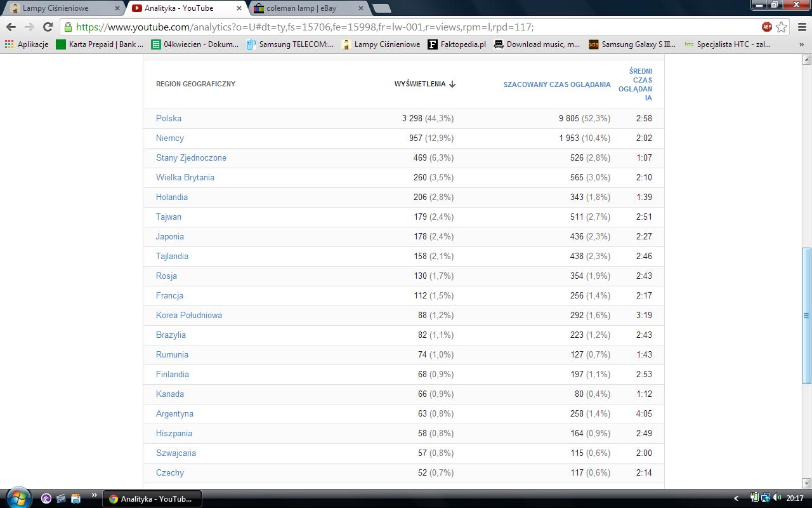
Task: Click the vertical scrollbar thumb
Action: pos(807,315)
